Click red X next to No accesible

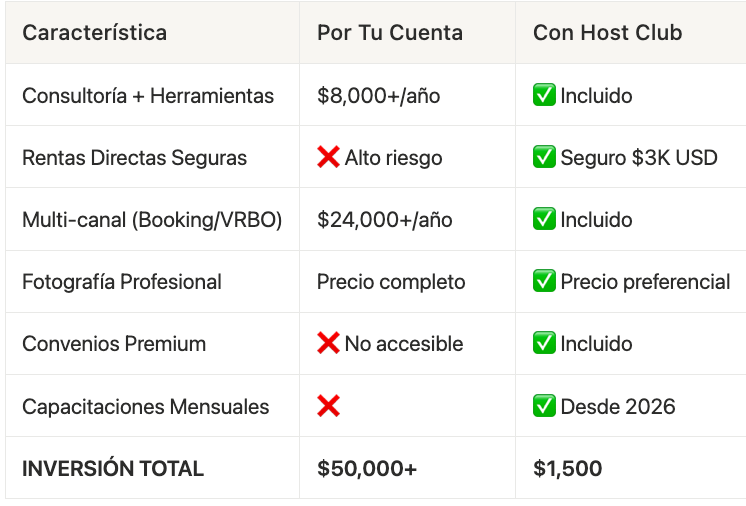pyautogui.click(x=328, y=344)
